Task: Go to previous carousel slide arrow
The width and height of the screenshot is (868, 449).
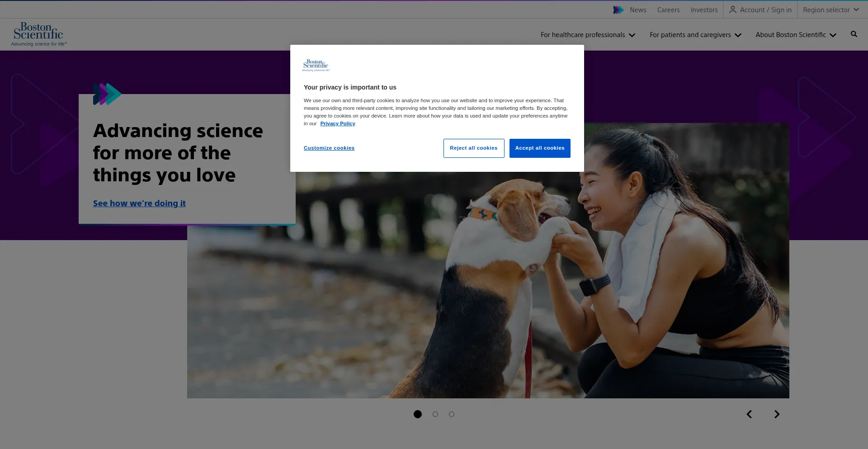Action: click(749, 414)
